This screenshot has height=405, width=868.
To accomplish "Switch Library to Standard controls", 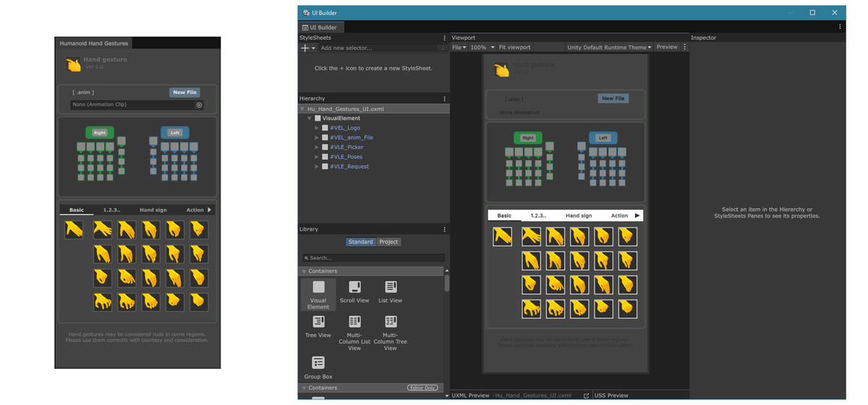I will [360, 242].
